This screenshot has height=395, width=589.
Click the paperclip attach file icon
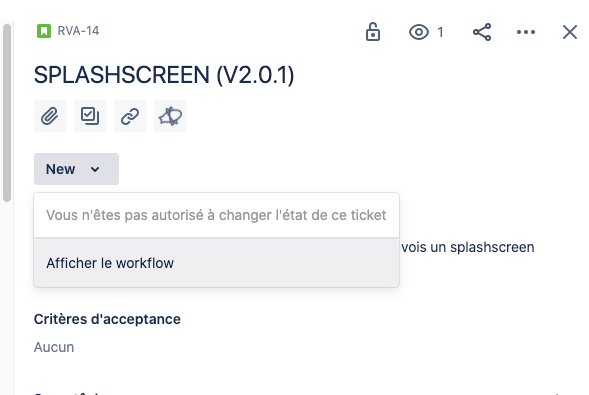pyautogui.click(x=50, y=116)
